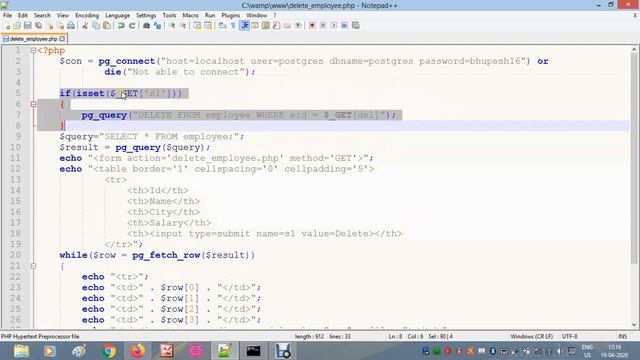
Task: Toggle the highlighted Indent Guide icon
Action: 244,26
